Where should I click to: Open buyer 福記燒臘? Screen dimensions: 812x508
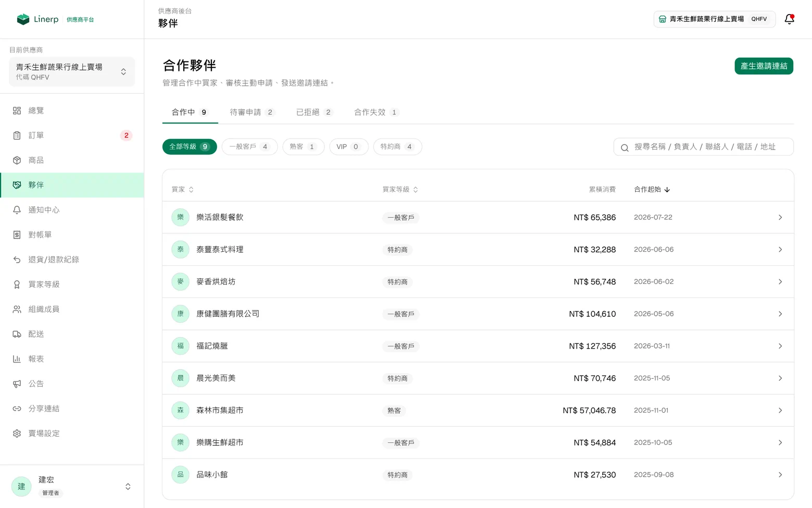[212, 346]
